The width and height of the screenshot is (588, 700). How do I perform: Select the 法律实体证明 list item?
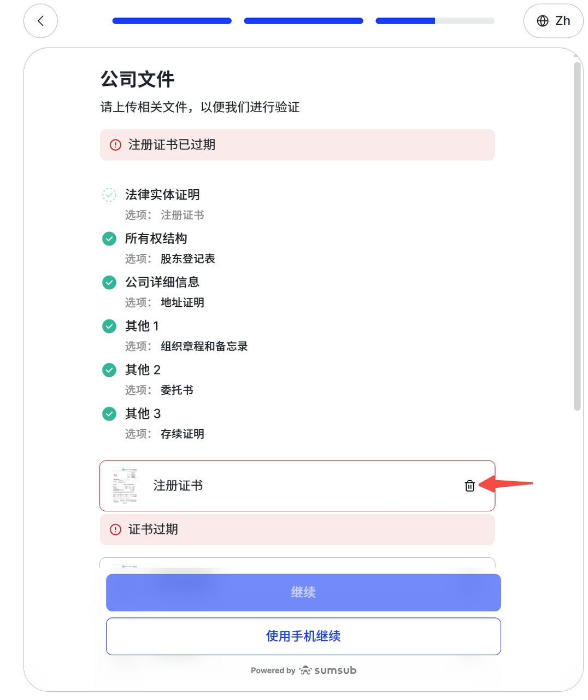tap(162, 195)
